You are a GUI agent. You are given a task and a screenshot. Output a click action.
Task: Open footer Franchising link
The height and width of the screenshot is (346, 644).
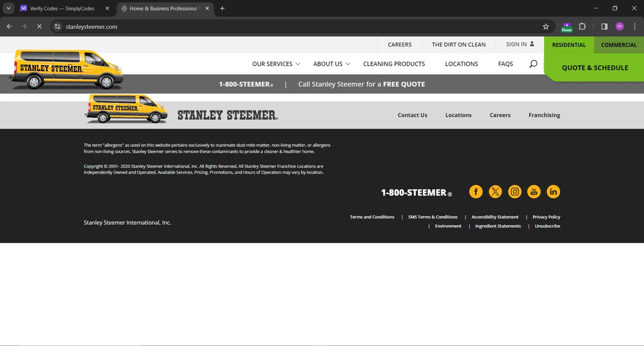pos(544,115)
